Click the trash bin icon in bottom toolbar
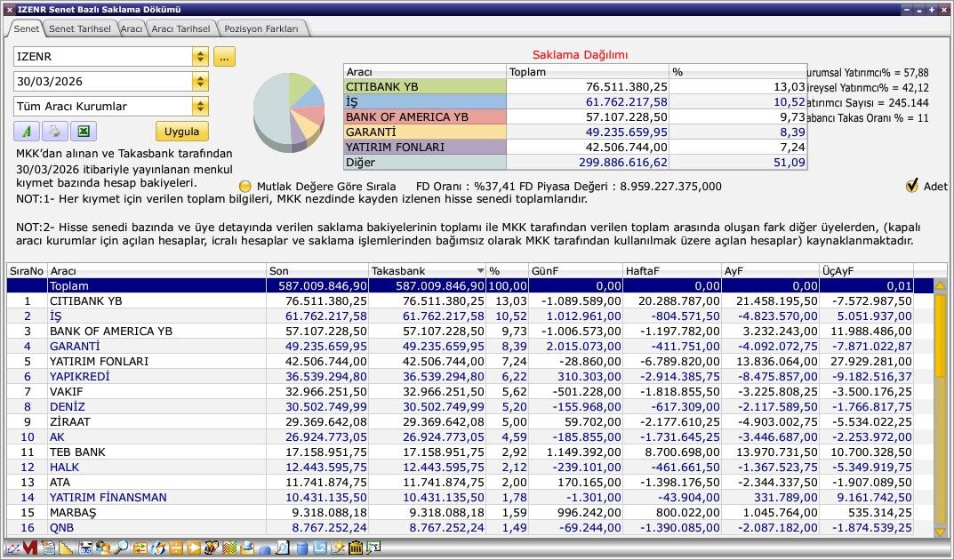Image resolution: width=954 pixels, height=560 pixels. click(x=356, y=548)
